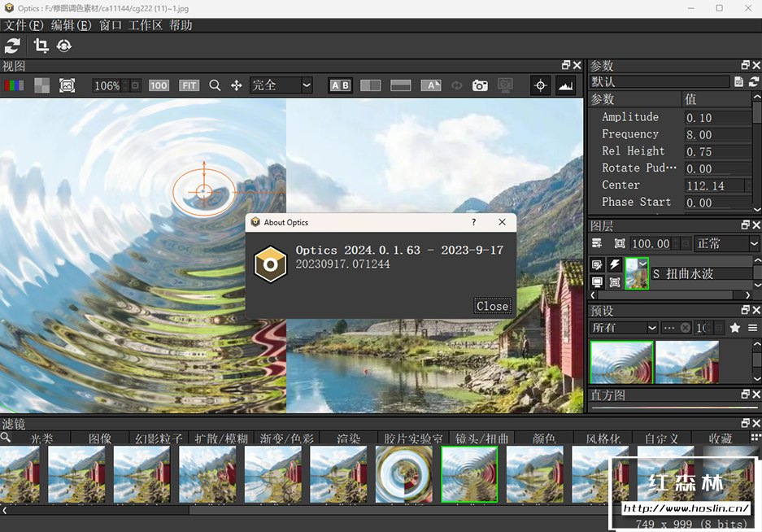Open the RGB channels view icon
This screenshot has width=762, height=532.
coord(14,85)
